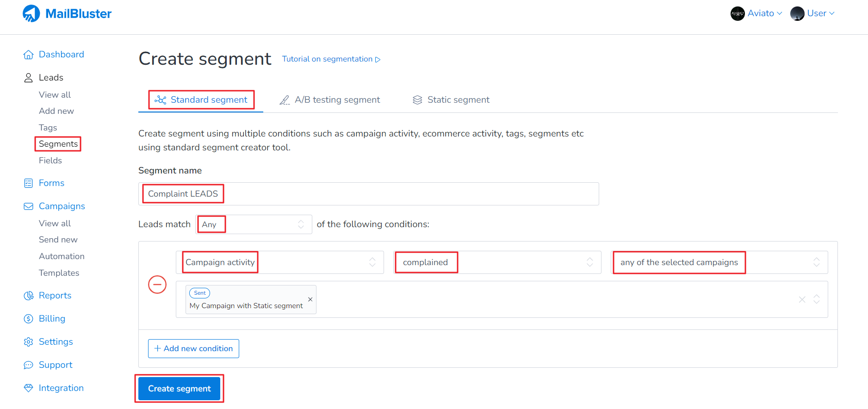The image size is (868, 409).
Task: Select the Dashboard home icon
Action: (28, 54)
